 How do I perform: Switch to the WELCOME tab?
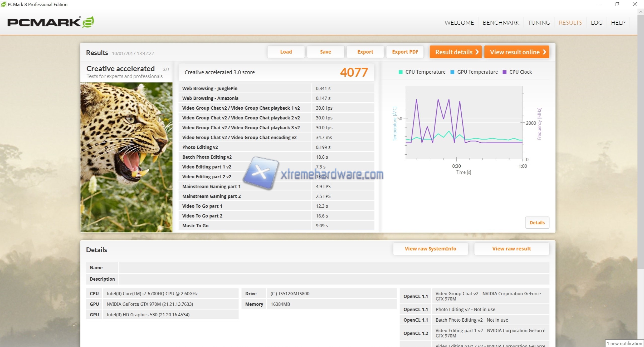coord(459,23)
